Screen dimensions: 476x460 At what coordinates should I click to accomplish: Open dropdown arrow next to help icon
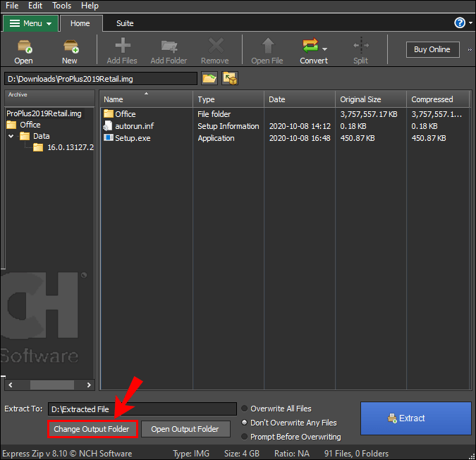click(470, 23)
